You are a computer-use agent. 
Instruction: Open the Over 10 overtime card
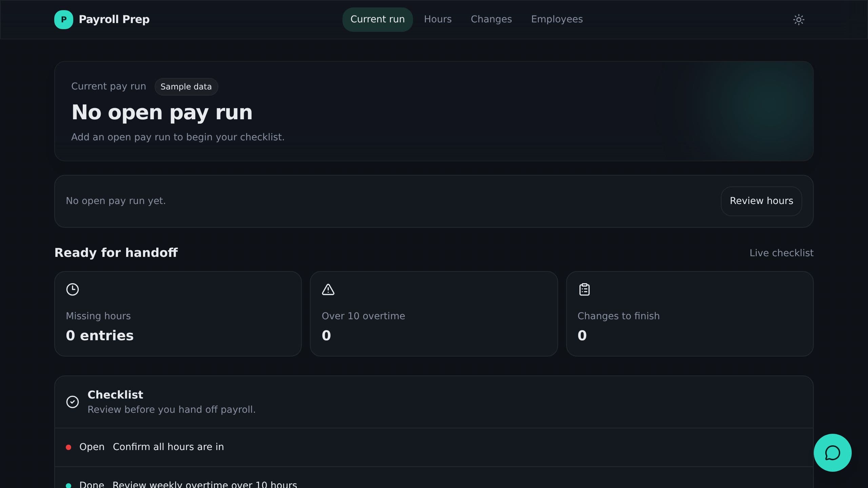(x=434, y=314)
